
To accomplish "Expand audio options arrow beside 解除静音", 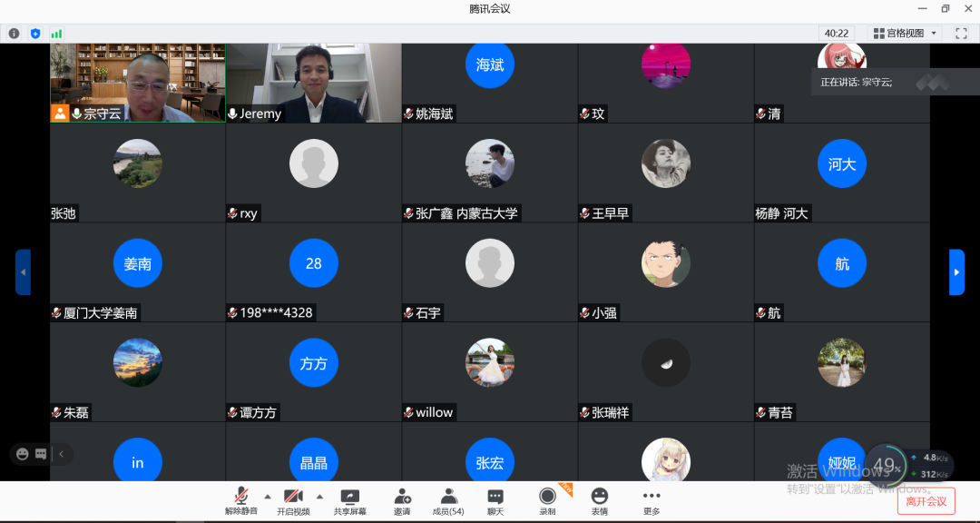I will pyautogui.click(x=268, y=497).
